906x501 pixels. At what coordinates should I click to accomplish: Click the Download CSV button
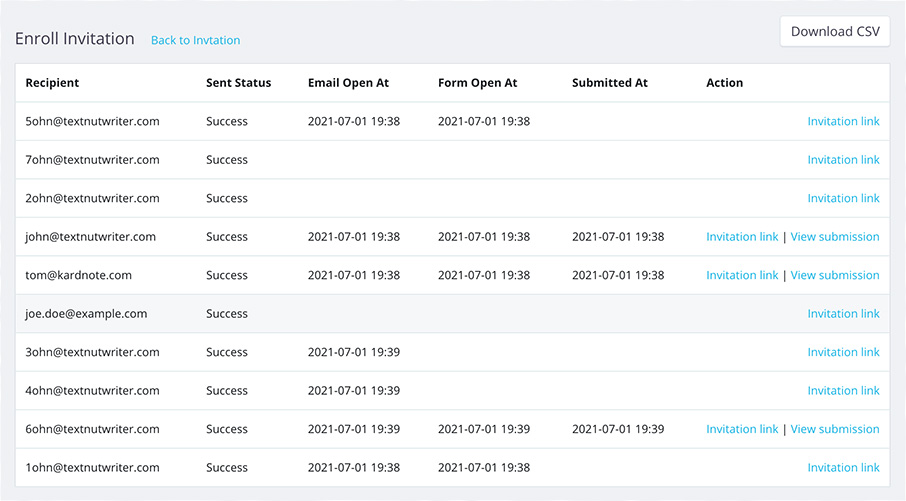click(x=834, y=31)
